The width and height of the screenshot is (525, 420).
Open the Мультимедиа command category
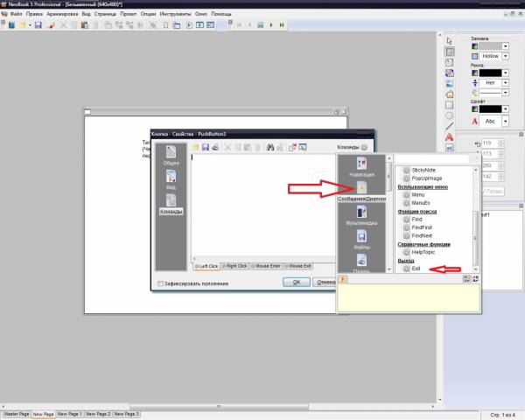tap(361, 216)
